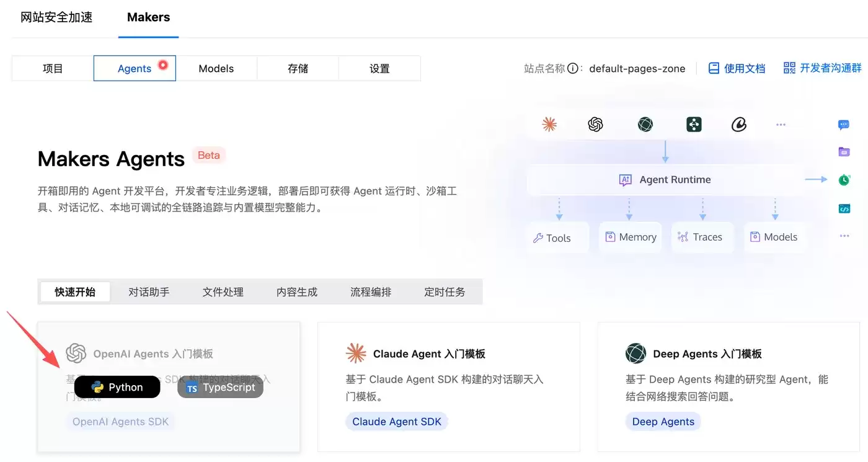Open the 网站安全加速 top tab
868x462 pixels.
(x=56, y=17)
